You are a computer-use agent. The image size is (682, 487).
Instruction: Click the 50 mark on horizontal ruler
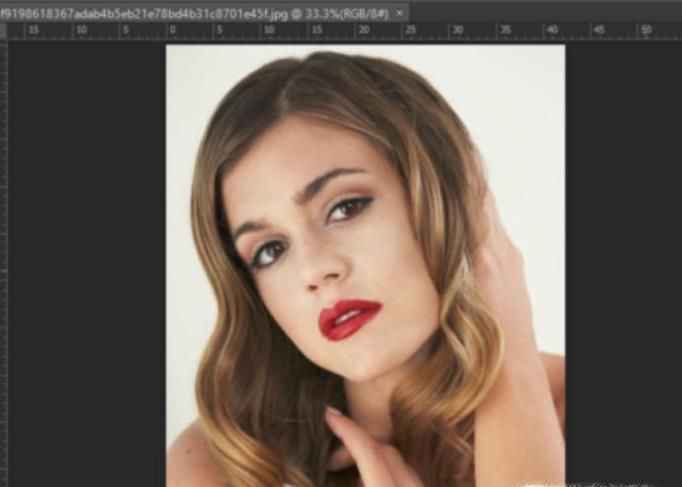tap(647, 31)
